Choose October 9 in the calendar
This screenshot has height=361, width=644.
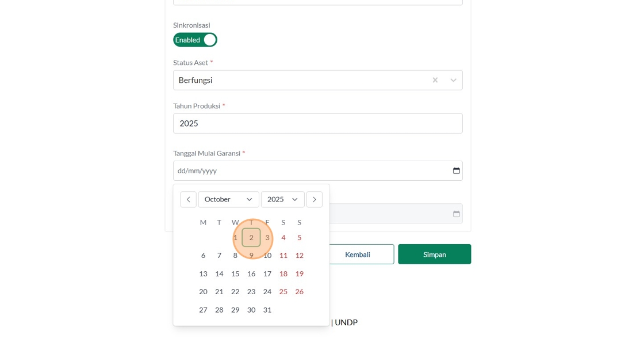tap(251, 255)
